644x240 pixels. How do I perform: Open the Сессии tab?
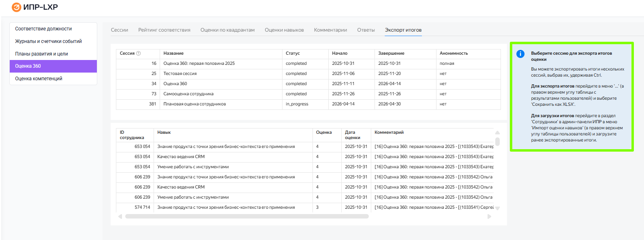coord(120,30)
